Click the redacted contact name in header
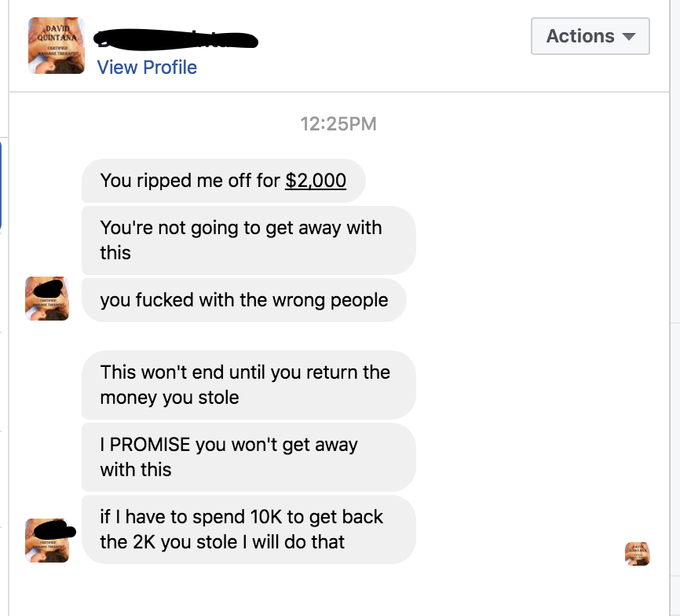 tap(177, 38)
